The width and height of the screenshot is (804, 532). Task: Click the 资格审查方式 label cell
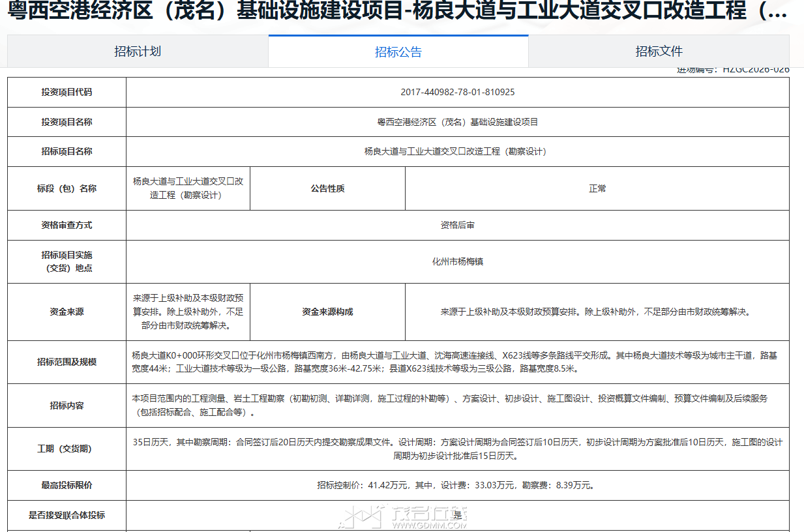tap(67, 225)
